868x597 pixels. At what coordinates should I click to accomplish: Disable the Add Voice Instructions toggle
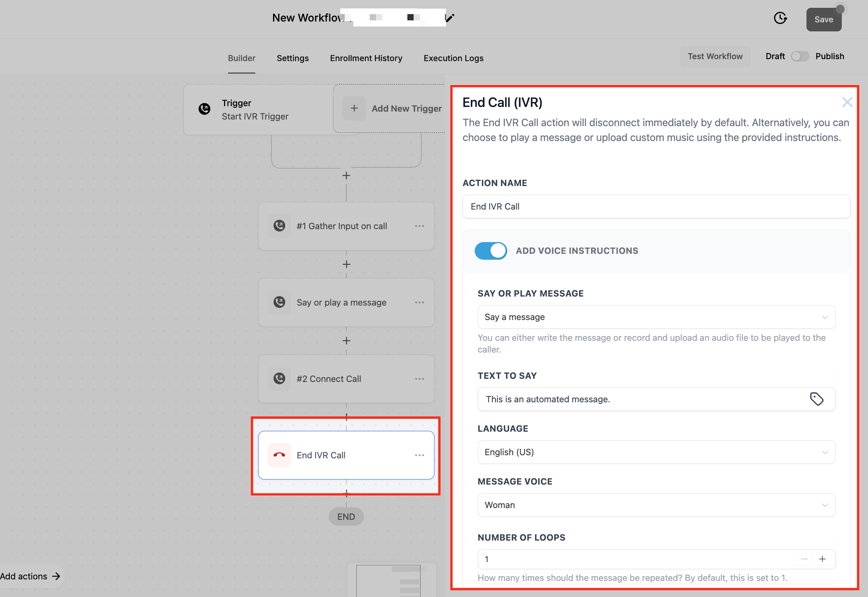491,251
